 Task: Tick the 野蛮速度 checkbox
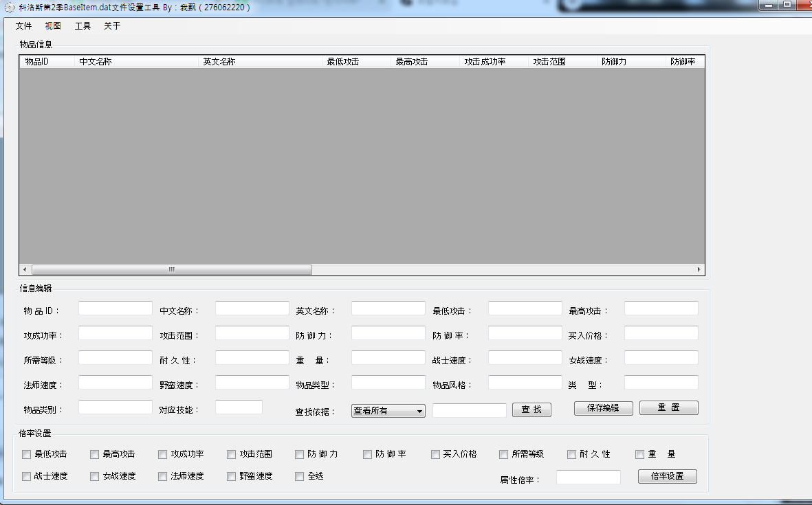pos(232,476)
